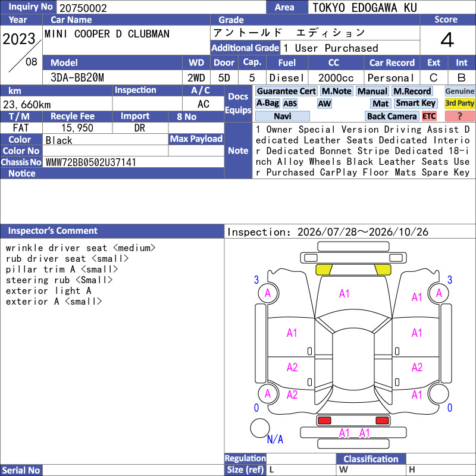Select the Smart Key badge

415,104
